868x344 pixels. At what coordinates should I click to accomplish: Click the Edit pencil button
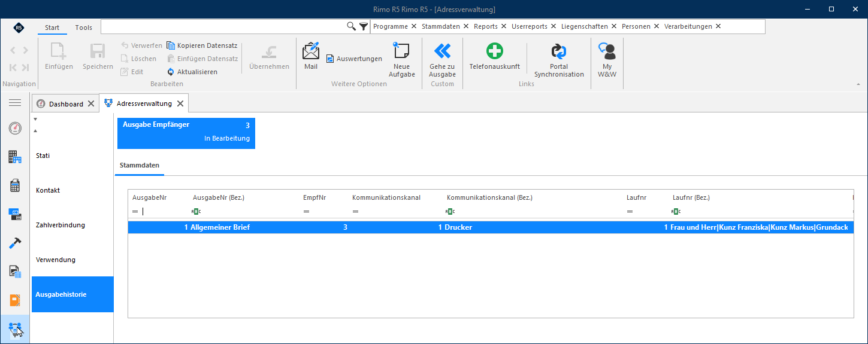pos(132,72)
